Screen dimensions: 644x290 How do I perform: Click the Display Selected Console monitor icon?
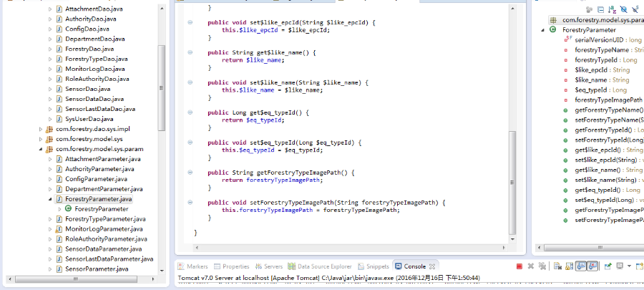coord(620,266)
